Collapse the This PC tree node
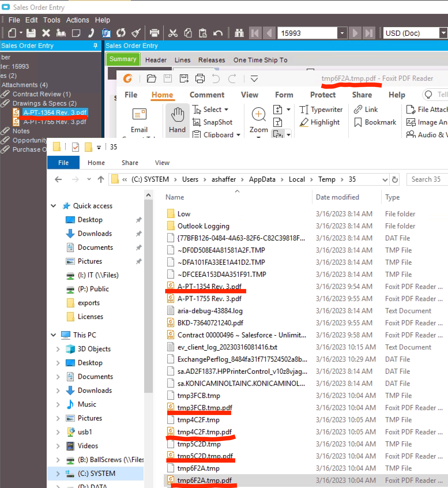448x488 pixels. click(x=53, y=335)
